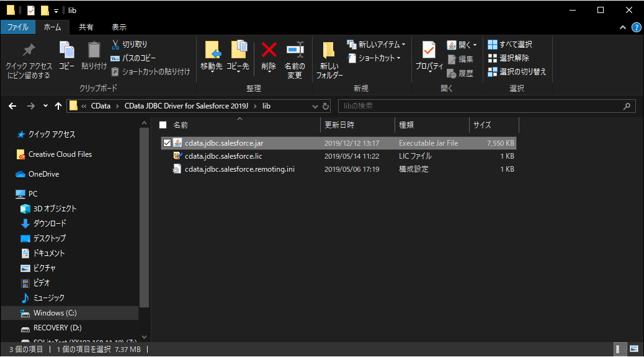This screenshot has width=644, height=357.
Task: Pin to Quick Access ribbon icon
Action: coord(29,61)
